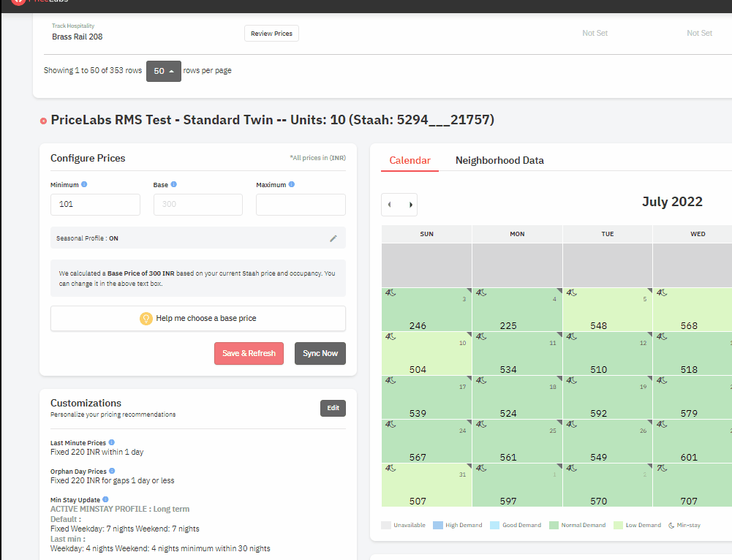Viewport: 732px width, 560px height.
Task: Select calendar price 707
Action: (689, 502)
